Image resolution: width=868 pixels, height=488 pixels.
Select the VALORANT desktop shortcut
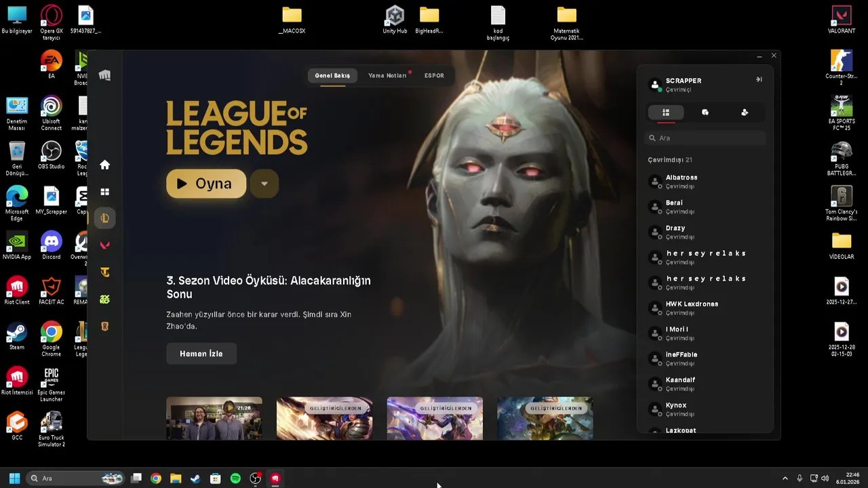842,20
